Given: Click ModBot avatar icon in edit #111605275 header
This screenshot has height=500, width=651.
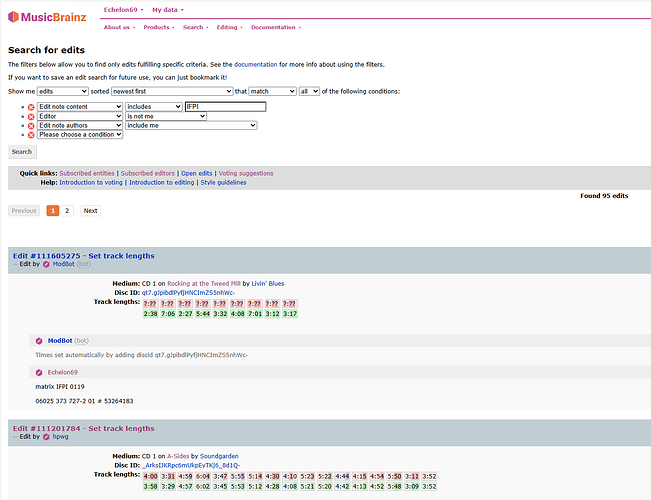Looking at the screenshot, I should [46, 264].
